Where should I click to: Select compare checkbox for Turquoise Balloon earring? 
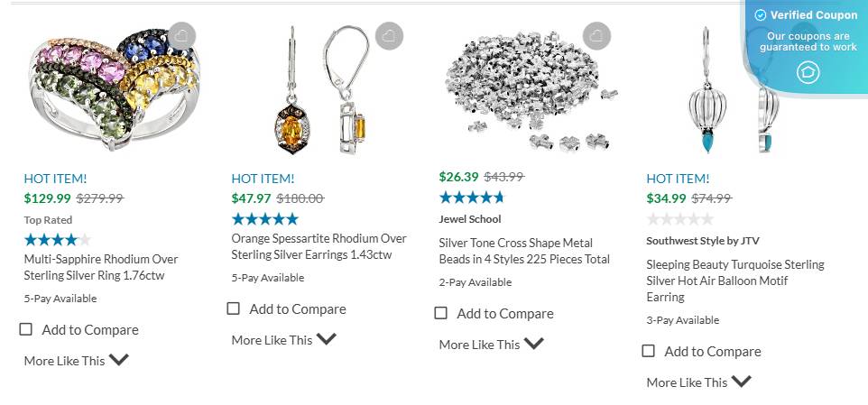pyautogui.click(x=649, y=351)
